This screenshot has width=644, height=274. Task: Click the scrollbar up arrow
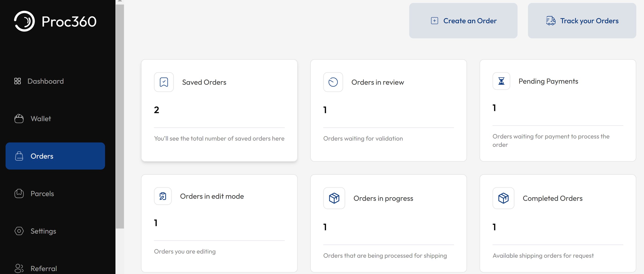pyautogui.click(x=120, y=1)
